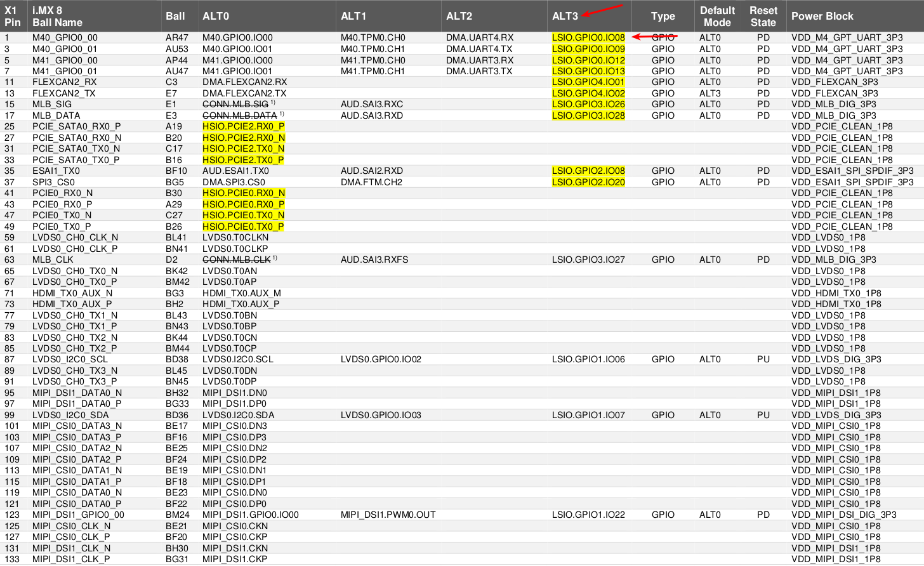Click ball name PCIE_SATA0_RX0_N
The width and height of the screenshot is (924, 566).
(77, 138)
